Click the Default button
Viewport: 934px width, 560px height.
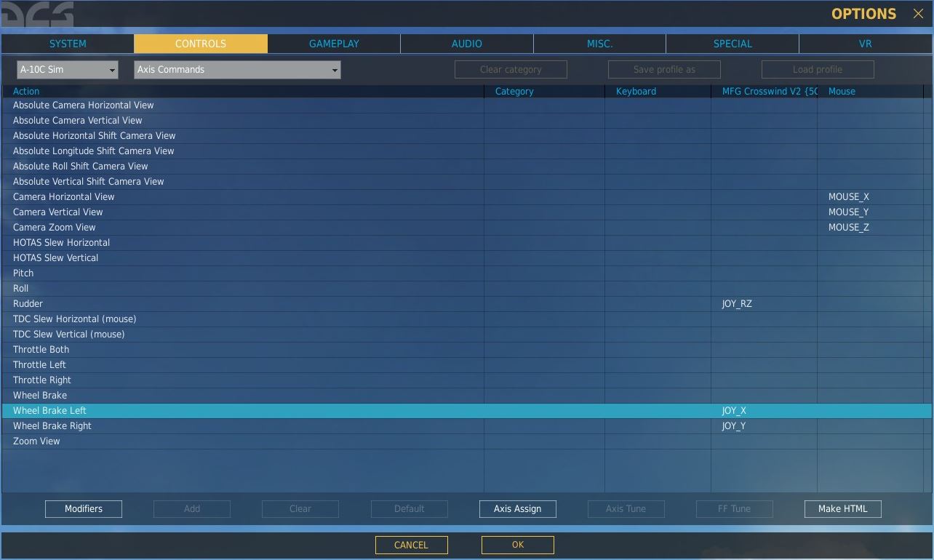pyautogui.click(x=410, y=509)
